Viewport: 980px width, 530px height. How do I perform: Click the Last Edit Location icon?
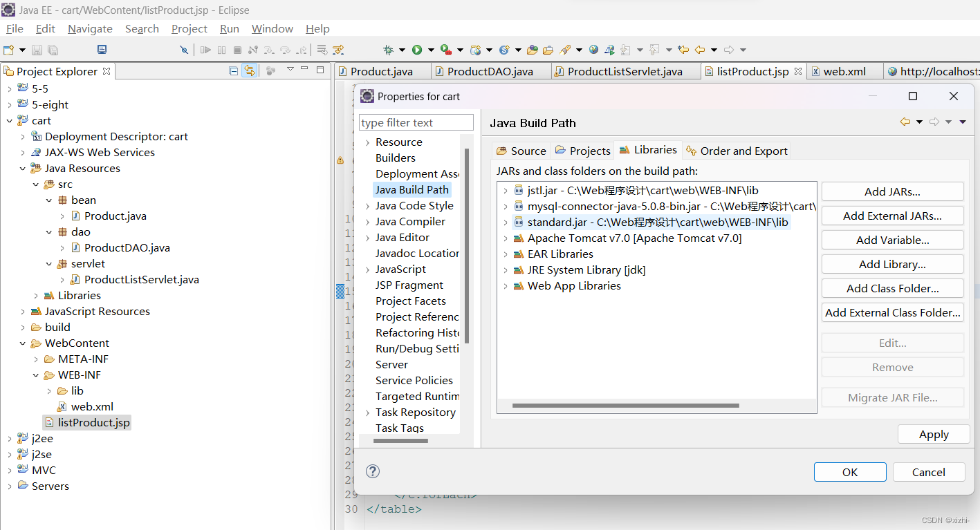tap(683, 50)
